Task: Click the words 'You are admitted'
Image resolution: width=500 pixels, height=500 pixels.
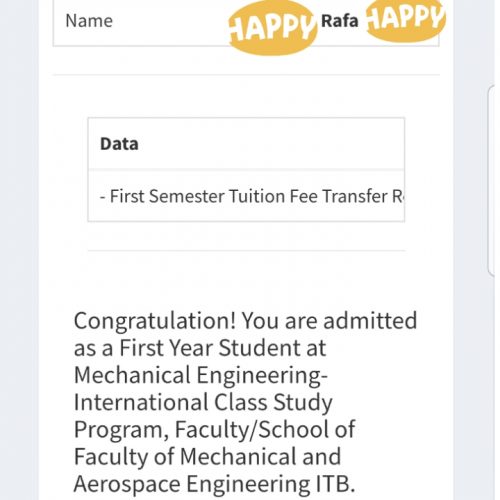Action: tap(329, 321)
